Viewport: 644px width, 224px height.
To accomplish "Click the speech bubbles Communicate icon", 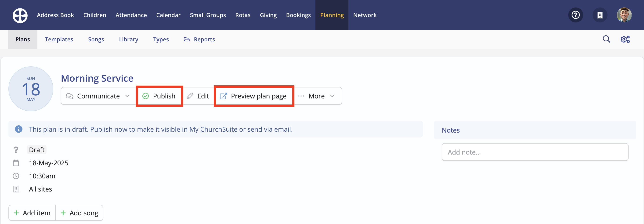I will (69, 96).
